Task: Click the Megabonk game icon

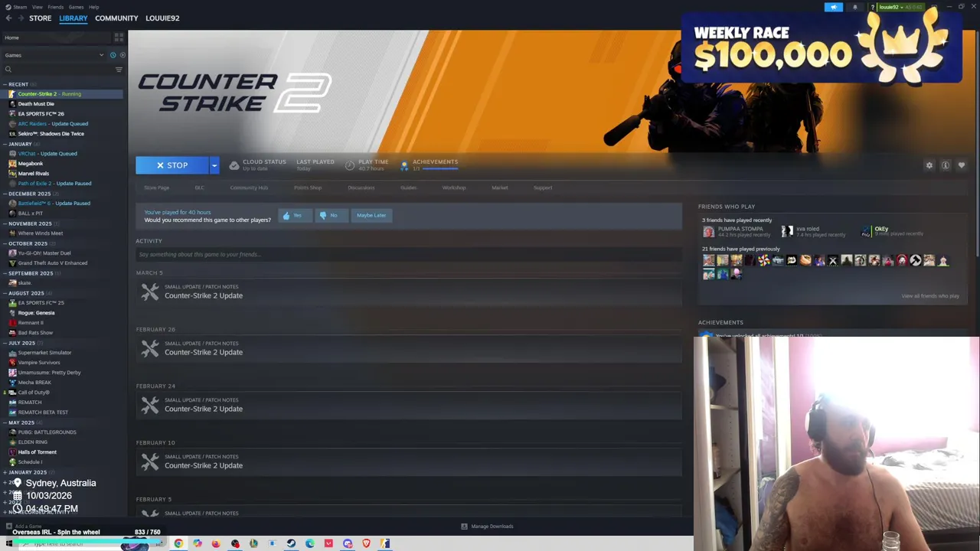Action: coord(12,164)
